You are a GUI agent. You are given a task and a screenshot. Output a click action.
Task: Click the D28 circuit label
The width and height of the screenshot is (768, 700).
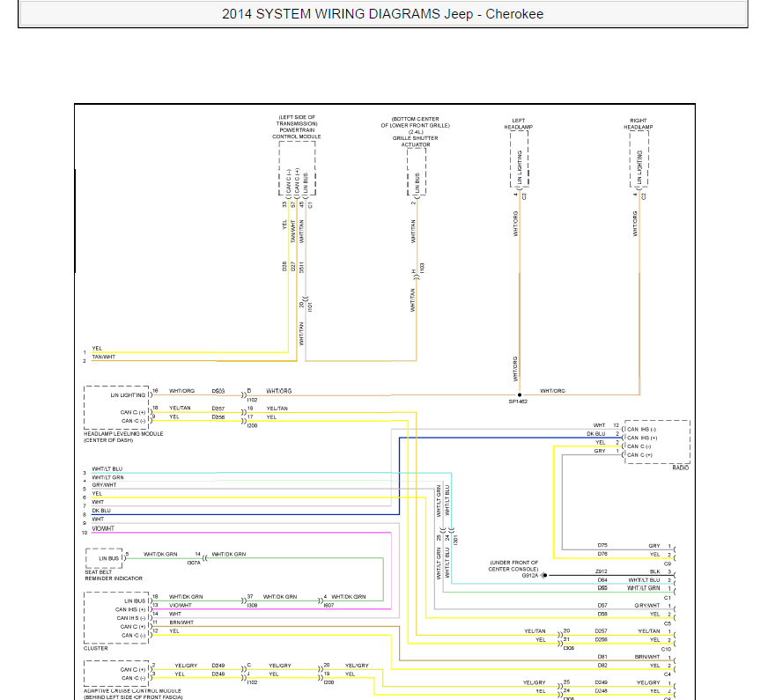tap(284, 267)
